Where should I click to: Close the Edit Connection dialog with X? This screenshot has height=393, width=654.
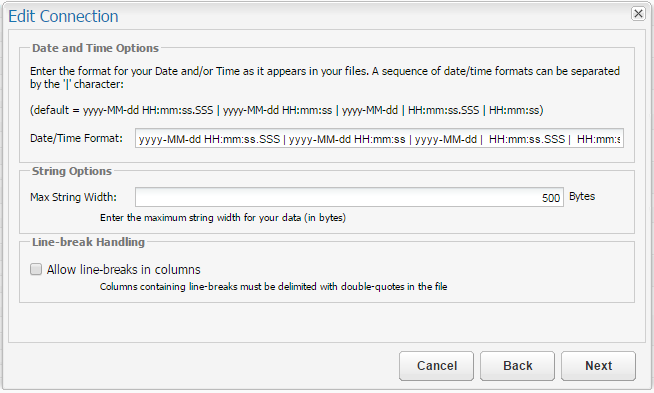[x=638, y=14]
